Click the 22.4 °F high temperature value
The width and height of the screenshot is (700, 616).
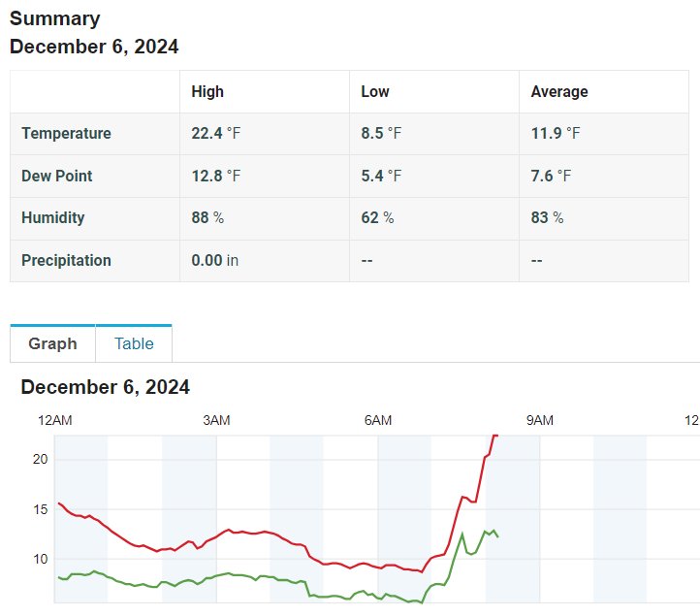tap(215, 133)
